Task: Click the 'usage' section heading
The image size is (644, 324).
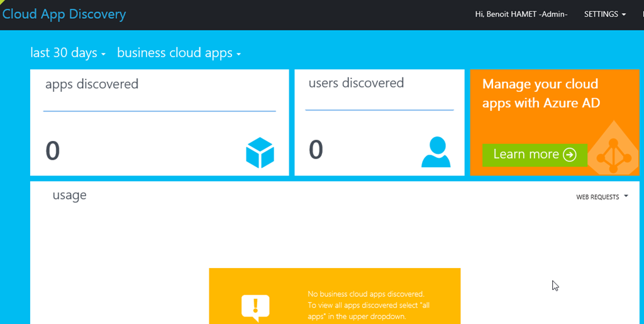Action: click(x=69, y=195)
